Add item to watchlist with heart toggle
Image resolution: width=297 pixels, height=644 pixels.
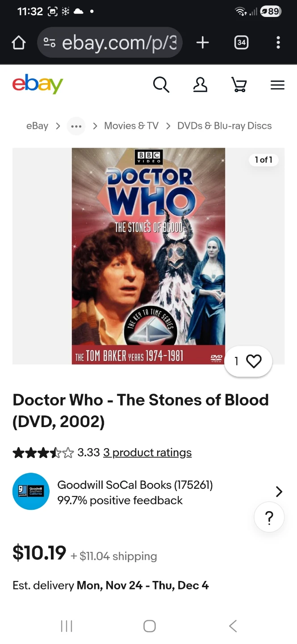(254, 361)
